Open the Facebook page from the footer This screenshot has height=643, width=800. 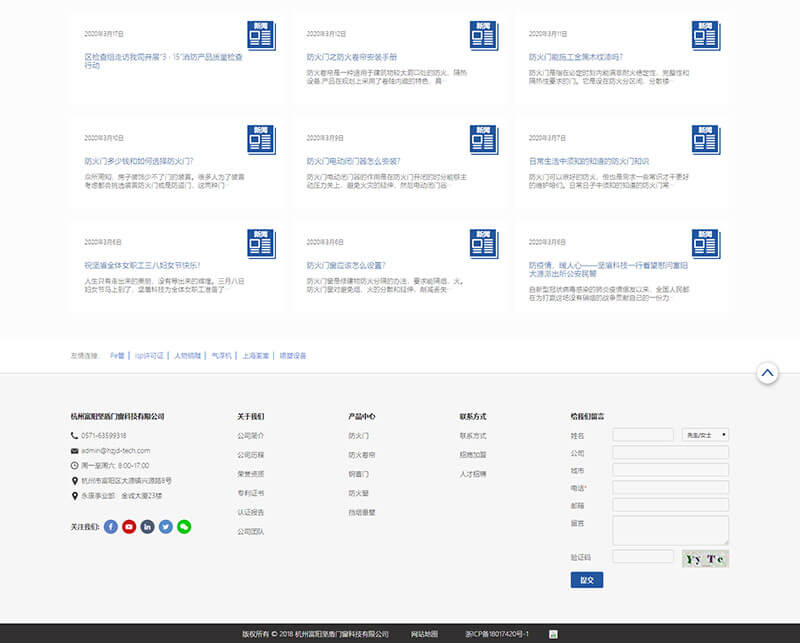[x=111, y=527]
